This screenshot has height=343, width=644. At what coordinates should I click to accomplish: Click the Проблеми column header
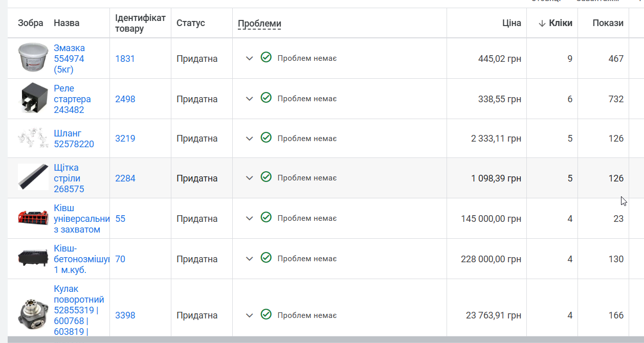pyautogui.click(x=259, y=24)
